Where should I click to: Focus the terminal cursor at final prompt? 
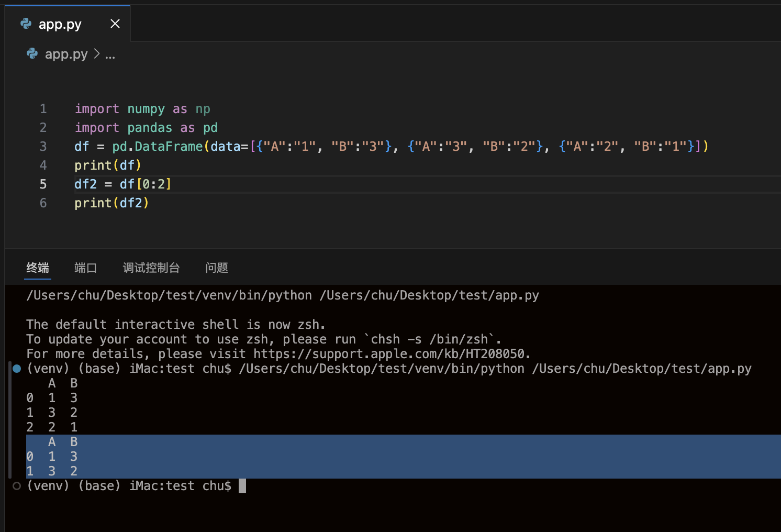(242, 486)
